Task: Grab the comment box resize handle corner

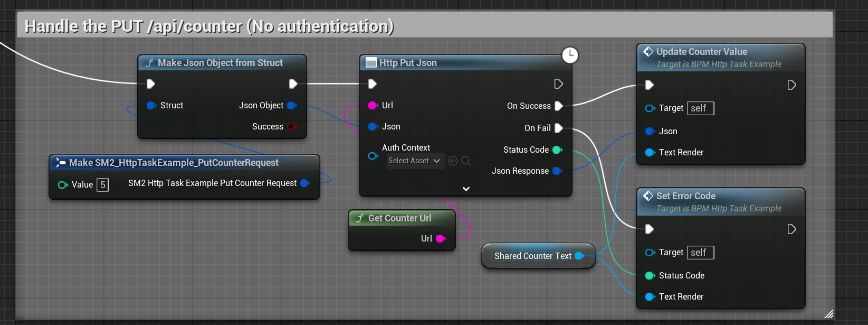Action: 828,314
